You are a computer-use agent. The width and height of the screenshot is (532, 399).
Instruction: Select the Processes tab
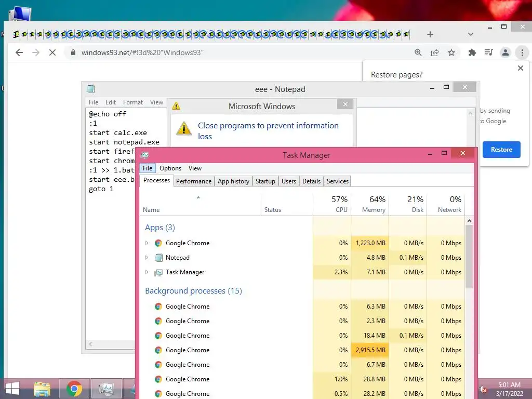(x=156, y=180)
